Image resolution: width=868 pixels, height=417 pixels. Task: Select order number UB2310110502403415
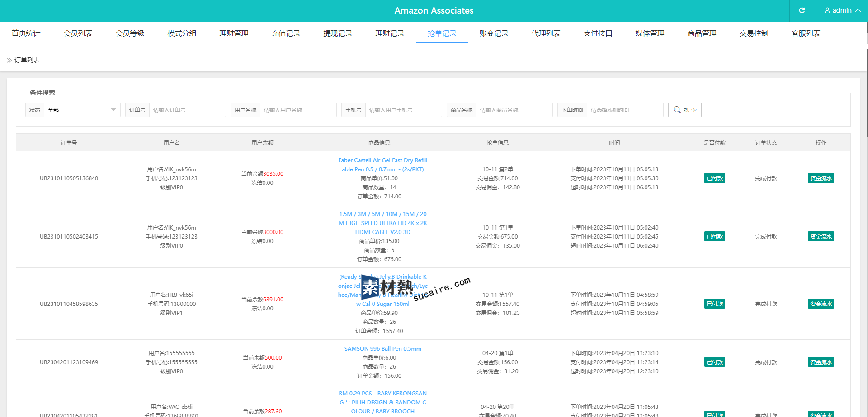[69, 236]
